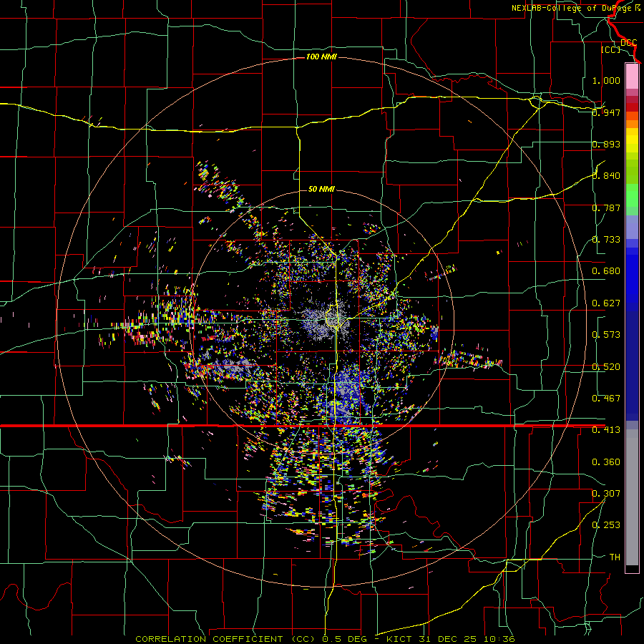The image size is (644, 644).
Task: Click the 50 NMI range ring label
Action: click(x=321, y=189)
